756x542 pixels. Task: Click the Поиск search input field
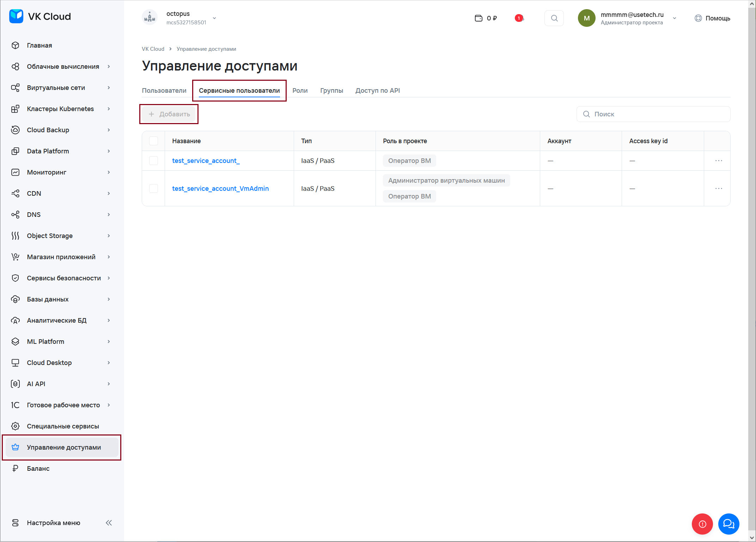tap(653, 114)
